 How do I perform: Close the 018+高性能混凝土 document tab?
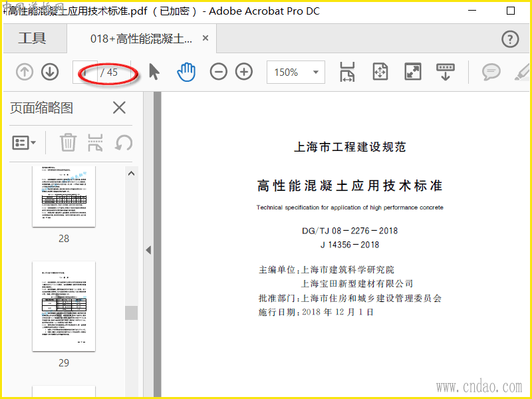[205, 39]
